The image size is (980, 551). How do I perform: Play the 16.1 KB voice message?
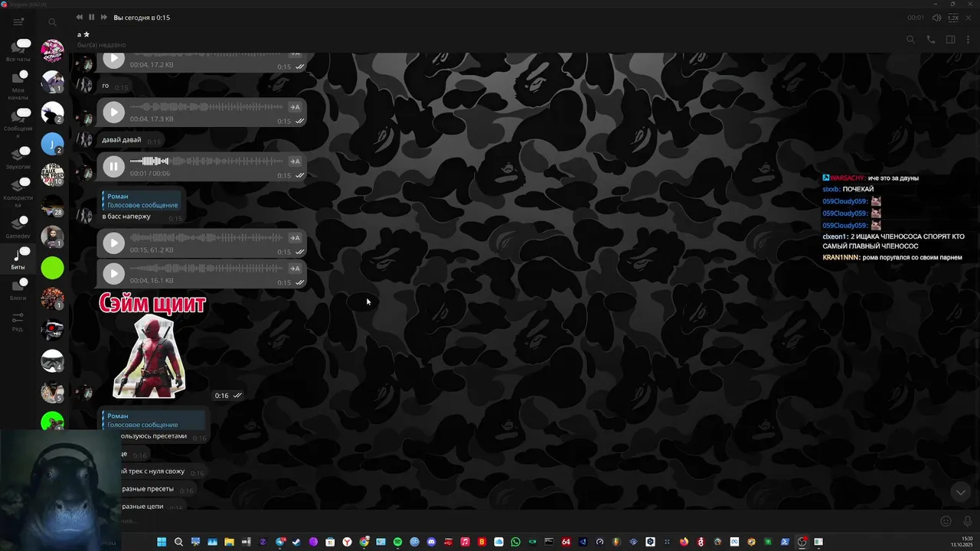point(113,273)
